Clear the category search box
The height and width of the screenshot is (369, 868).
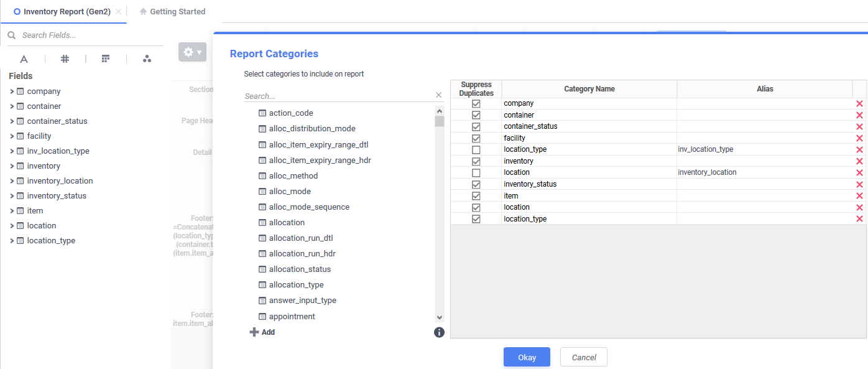tap(438, 95)
